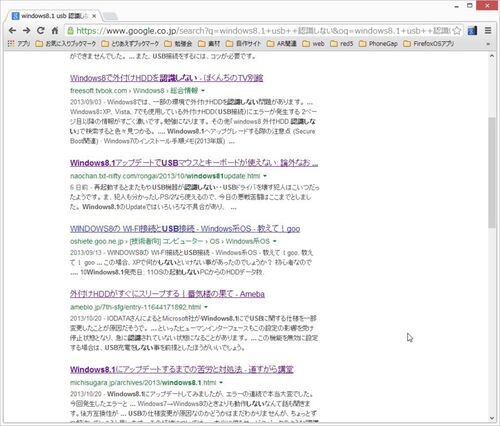Open the web bookmarks folder
Image resolution: width=500 pixels, height=426 pixels.
coord(313,44)
